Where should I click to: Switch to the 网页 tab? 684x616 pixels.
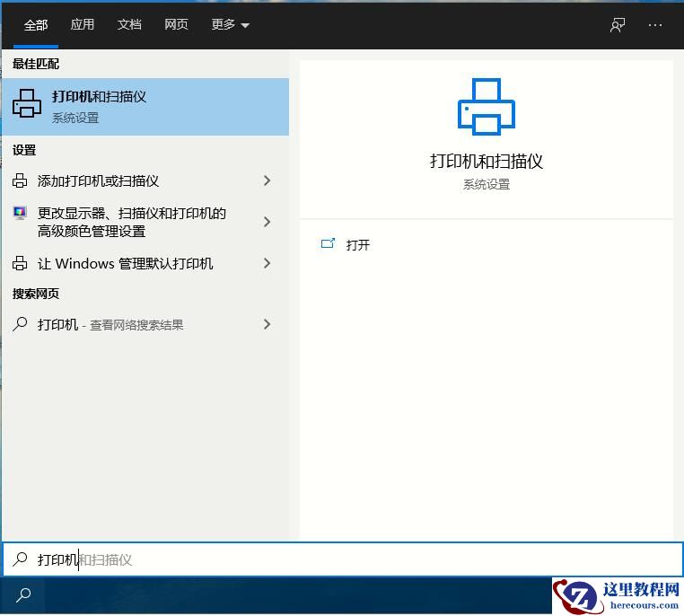tap(176, 24)
